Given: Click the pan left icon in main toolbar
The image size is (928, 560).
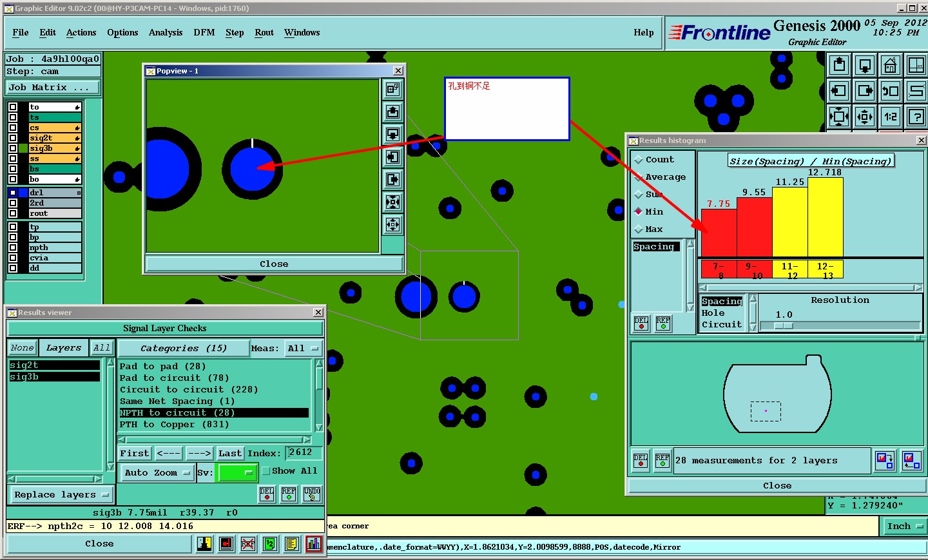Looking at the screenshot, I should coord(839,91).
